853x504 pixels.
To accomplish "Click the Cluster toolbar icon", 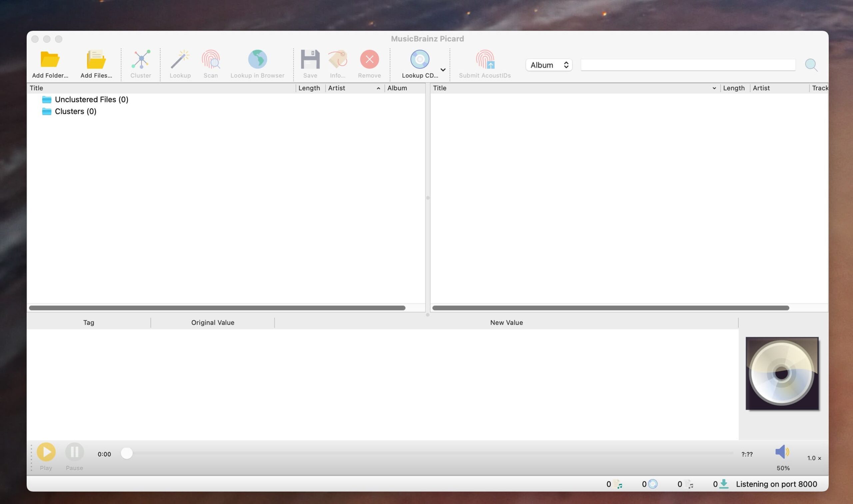I will pyautogui.click(x=141, y=59).
